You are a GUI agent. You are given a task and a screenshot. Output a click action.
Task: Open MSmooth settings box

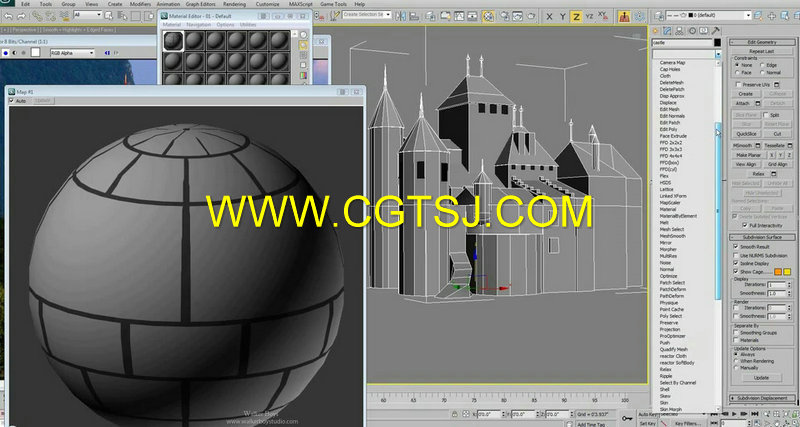(x=758, y=145)
